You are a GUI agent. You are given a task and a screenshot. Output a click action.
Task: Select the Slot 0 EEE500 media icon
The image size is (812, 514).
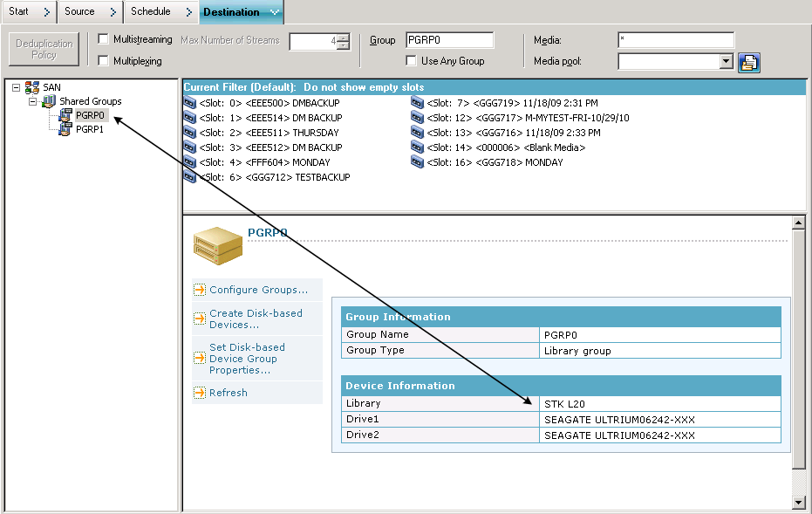click(x=188, y=102)
